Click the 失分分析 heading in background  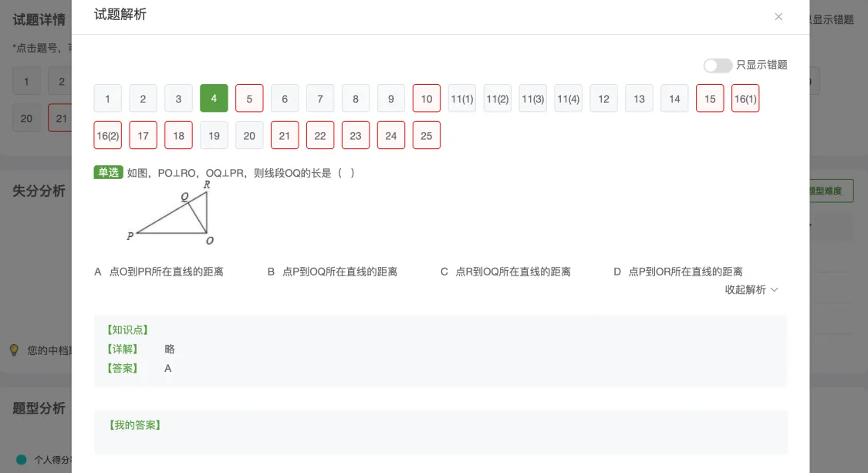39,191
